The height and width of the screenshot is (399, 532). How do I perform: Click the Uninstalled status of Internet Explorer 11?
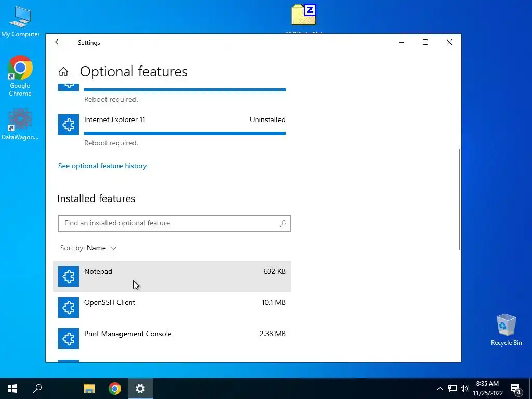(268, 120)
